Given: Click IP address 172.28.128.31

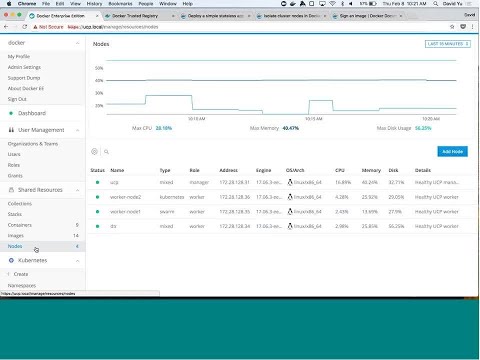Looking at the screenshot, I should point(234,182).
